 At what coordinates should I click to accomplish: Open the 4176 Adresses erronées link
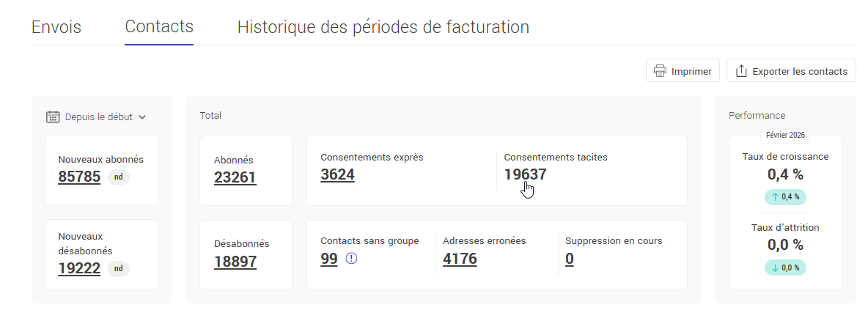pyautogui.click(x=460, y=259)
